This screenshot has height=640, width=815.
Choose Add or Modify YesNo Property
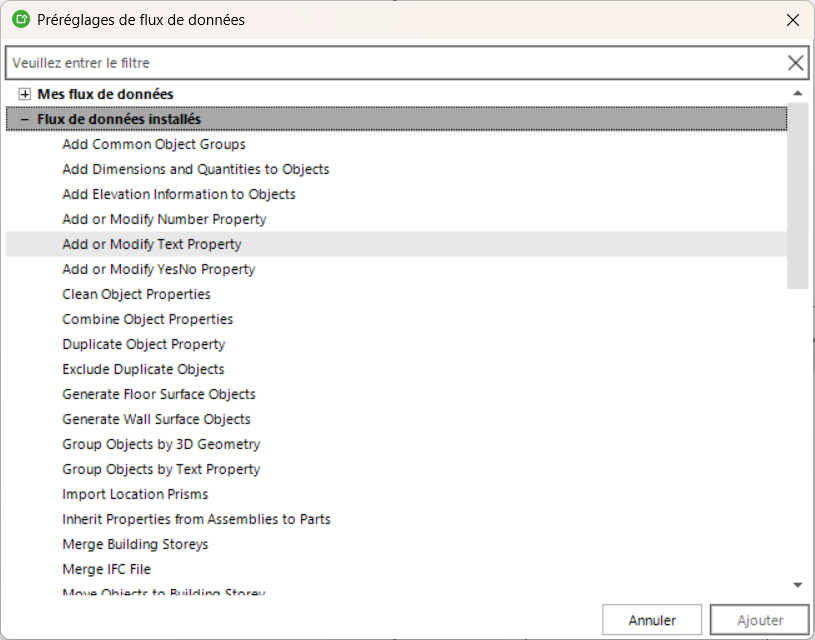pyautogui.click(x=158, y=269)
